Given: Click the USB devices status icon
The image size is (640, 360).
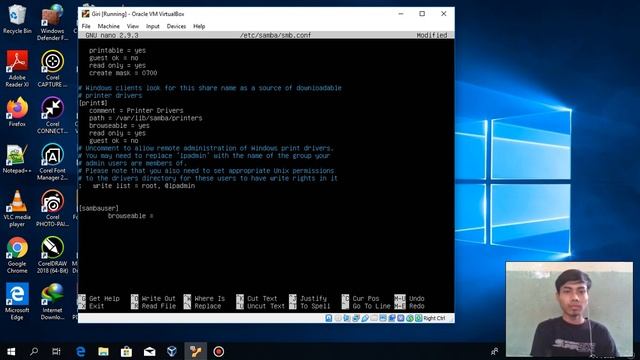Looking at the screenshot, I should (x=365, y=318).
